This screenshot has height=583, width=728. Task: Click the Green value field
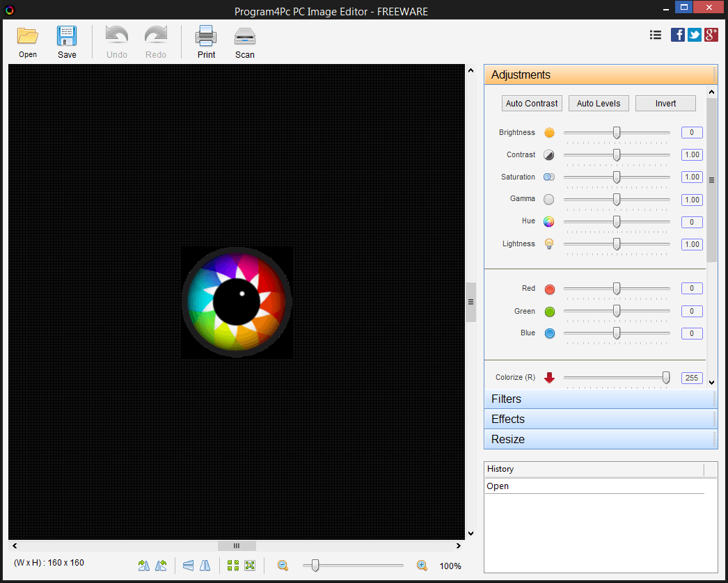pos(692,311)
